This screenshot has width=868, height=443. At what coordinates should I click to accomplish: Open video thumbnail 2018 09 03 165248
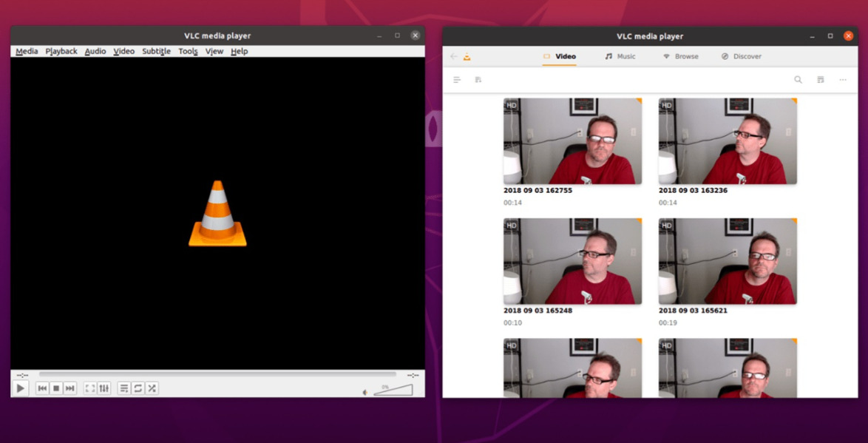(572, 261)
